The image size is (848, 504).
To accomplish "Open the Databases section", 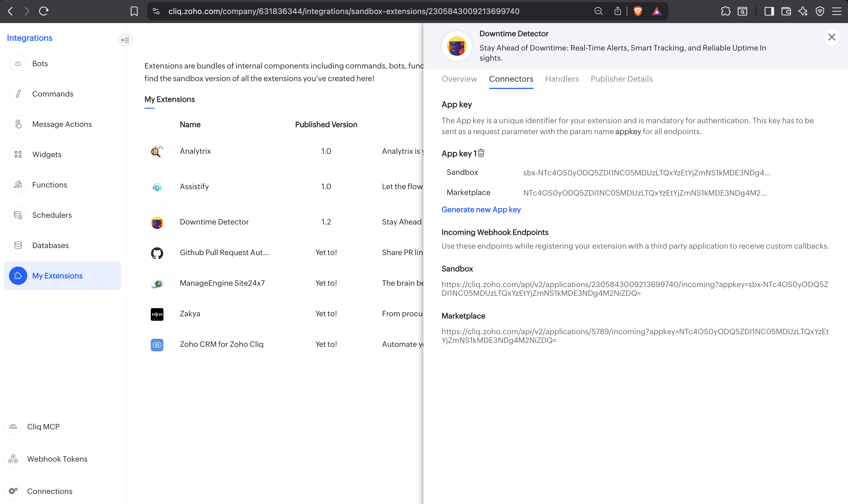I will (x=50, y=245).
